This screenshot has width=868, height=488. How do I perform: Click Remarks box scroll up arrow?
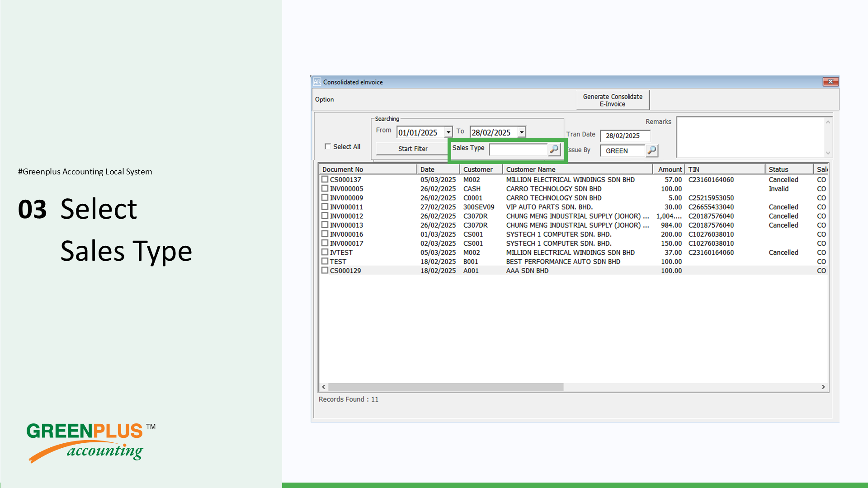tap(828, 122)
